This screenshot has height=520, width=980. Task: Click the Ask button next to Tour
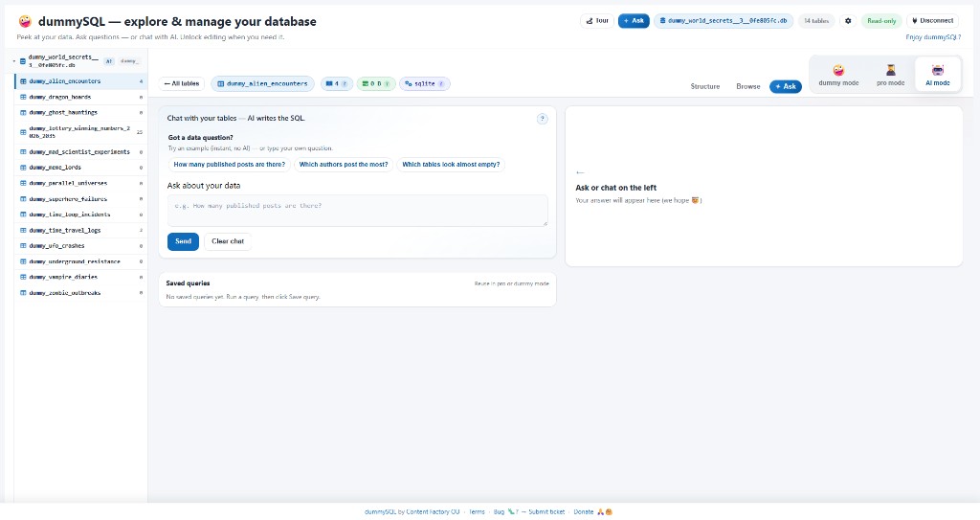[634, 21]
